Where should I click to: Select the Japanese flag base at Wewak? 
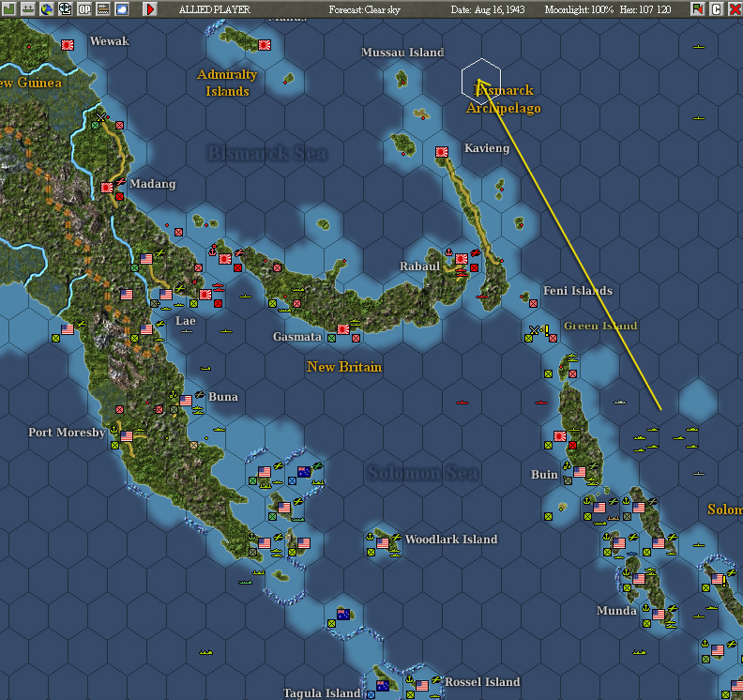click(68, 45)
